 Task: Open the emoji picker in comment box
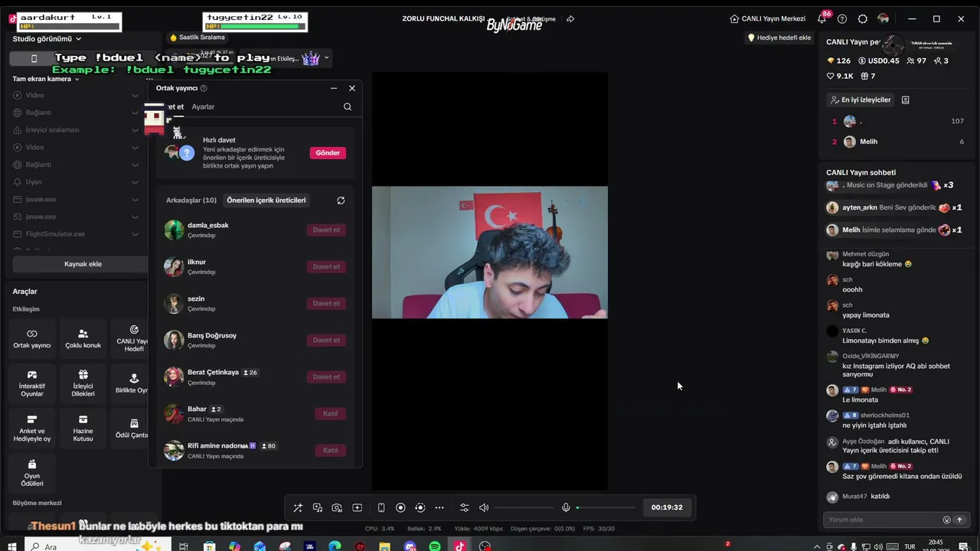946,520
